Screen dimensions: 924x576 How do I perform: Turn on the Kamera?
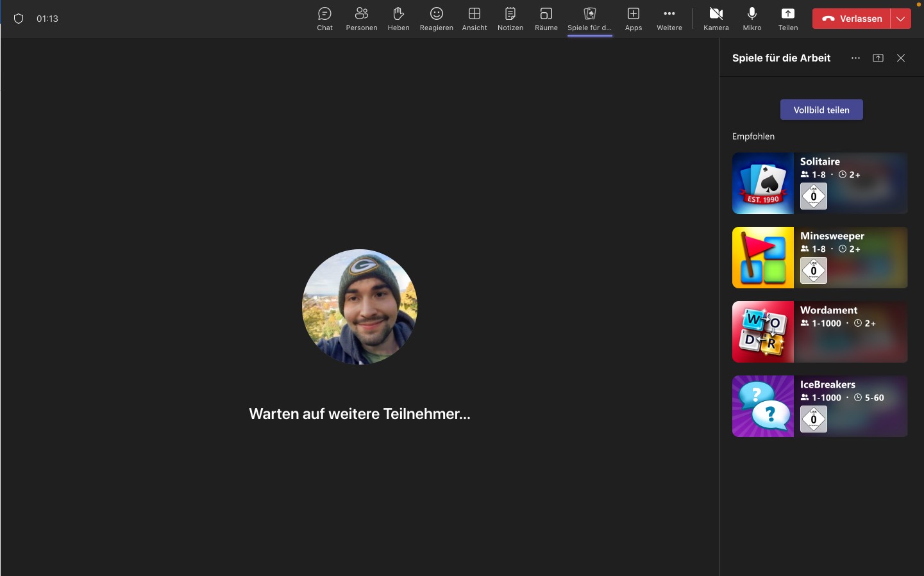point(716,19)
